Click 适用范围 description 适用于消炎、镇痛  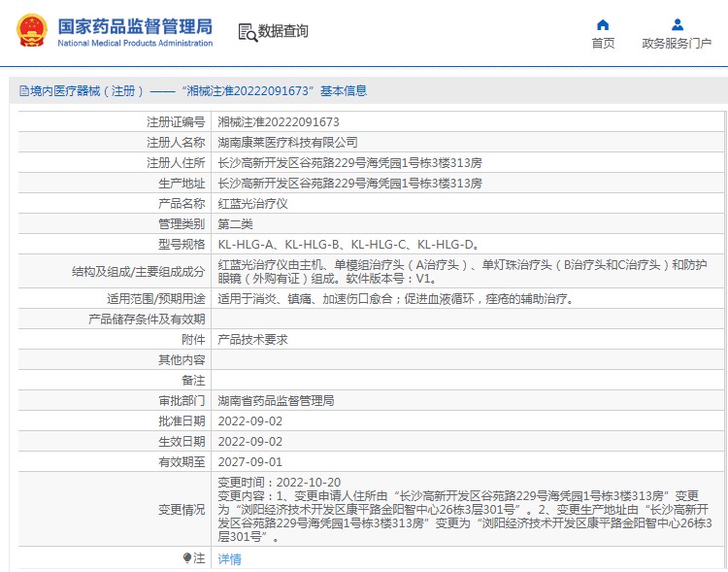(397, 299)
